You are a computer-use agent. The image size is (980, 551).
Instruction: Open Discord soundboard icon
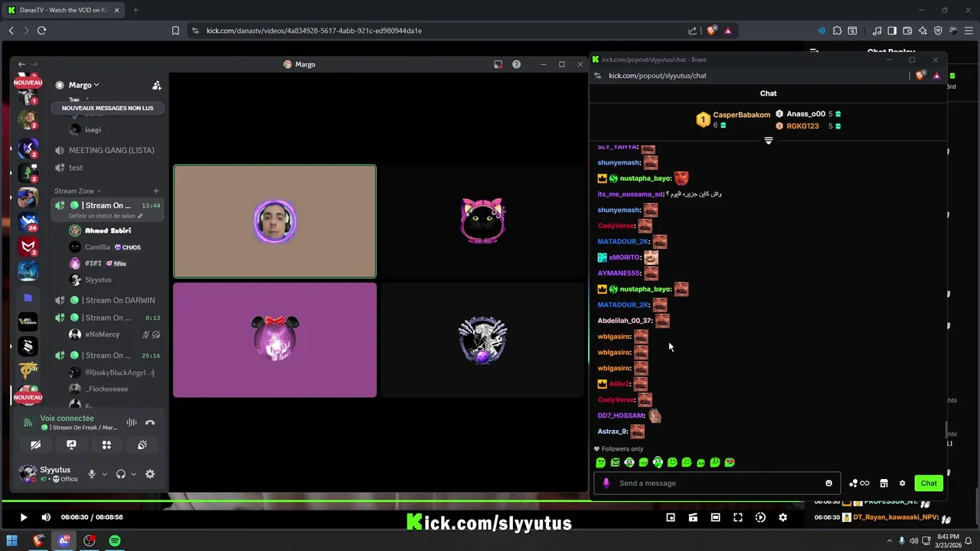pos(142,445)
